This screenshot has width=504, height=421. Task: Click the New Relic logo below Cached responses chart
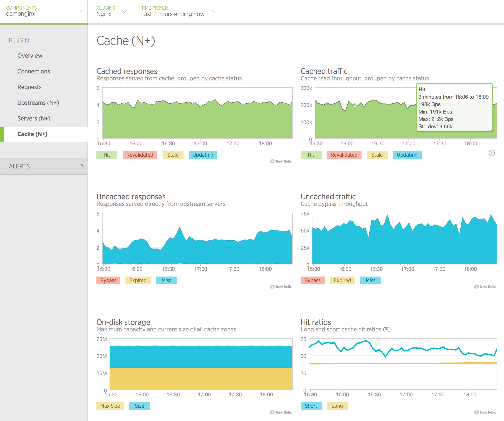coord(280,161)
